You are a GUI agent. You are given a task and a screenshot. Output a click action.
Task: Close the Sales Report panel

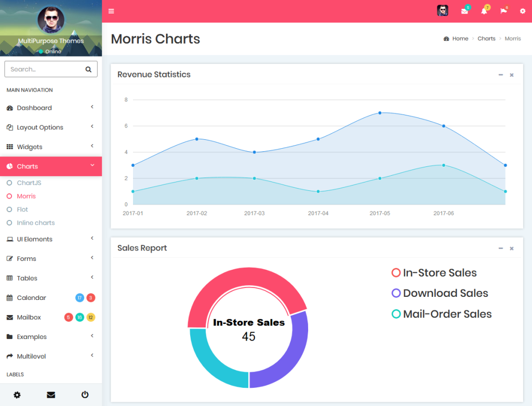pos(512,249)
